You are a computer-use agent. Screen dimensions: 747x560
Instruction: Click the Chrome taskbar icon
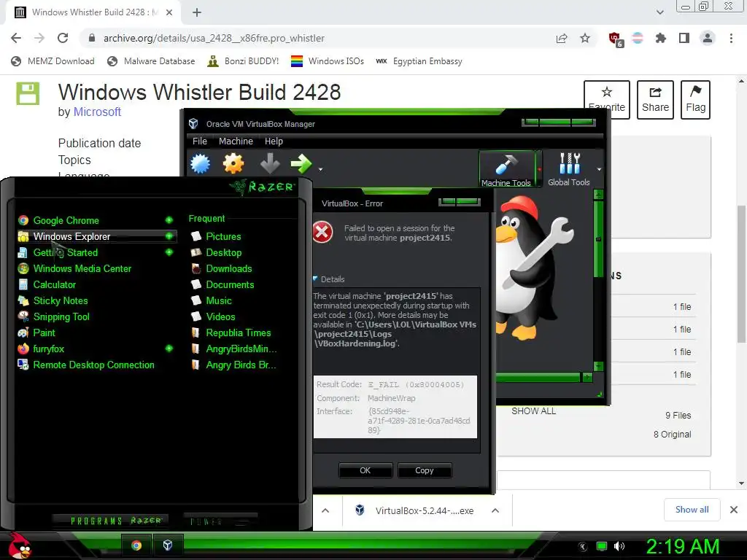(136, 545)
